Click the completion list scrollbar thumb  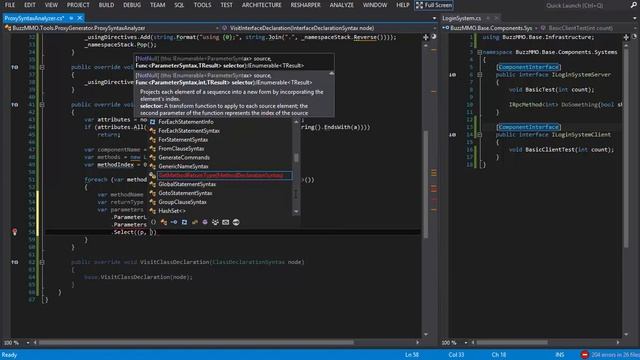point(296,157)
